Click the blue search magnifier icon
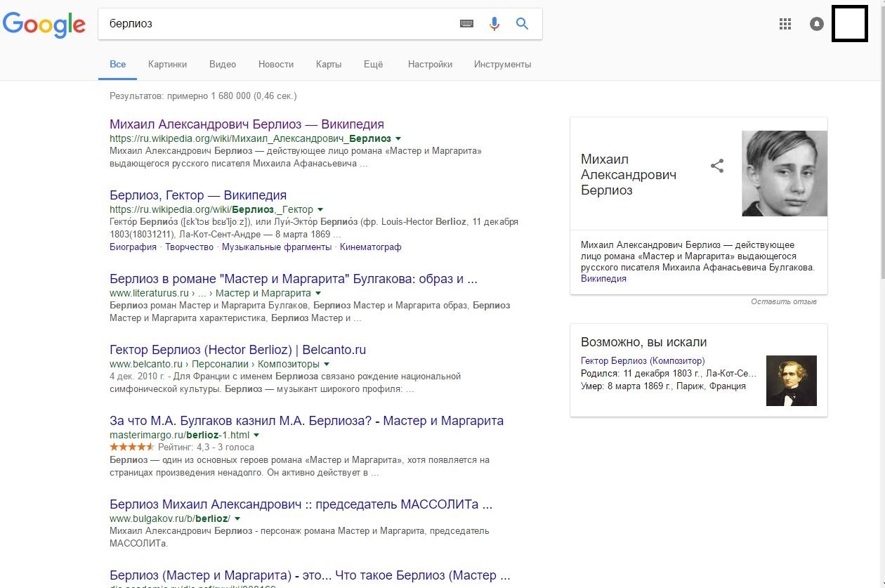This screenshot has width=885, height=588. pos(522,24)
